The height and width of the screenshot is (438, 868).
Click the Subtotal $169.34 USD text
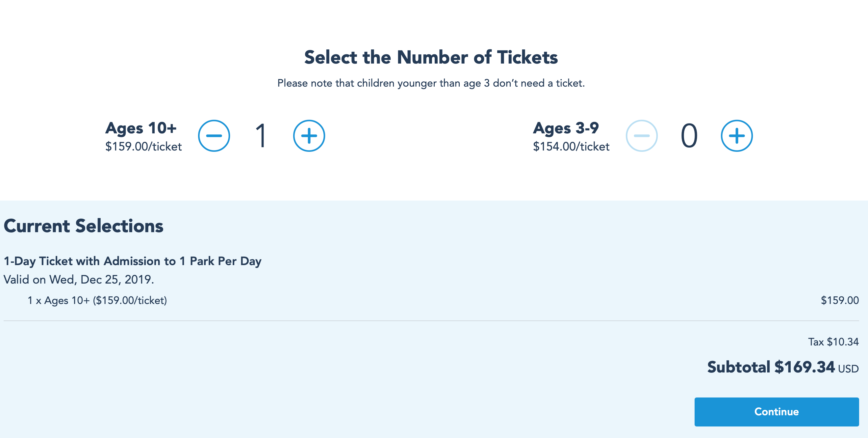(783, 367)
